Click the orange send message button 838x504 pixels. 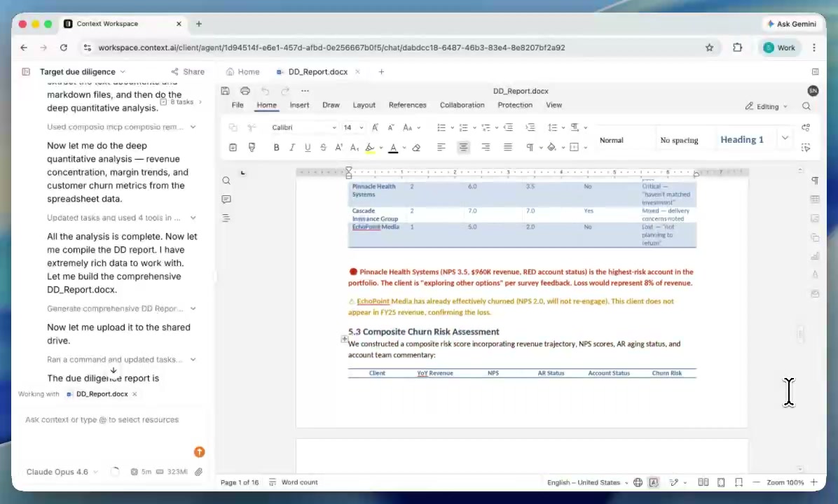point(200,452)
